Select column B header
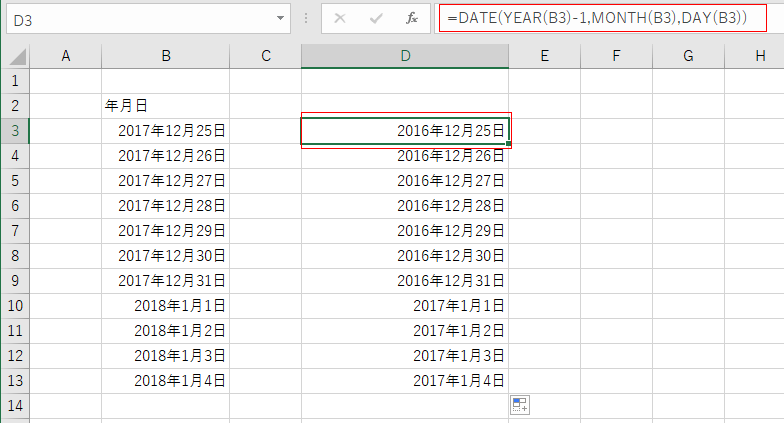Screen dimensions: 784x423 click(166, 56)
